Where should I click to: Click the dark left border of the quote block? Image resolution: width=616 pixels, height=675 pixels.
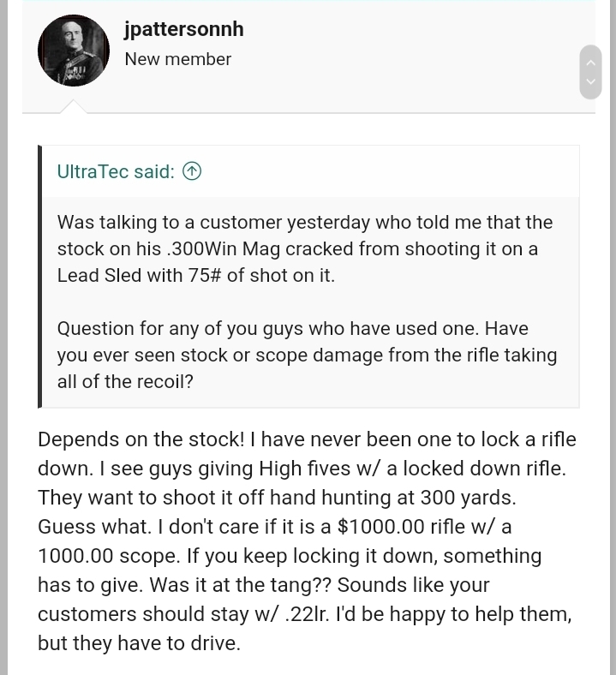(x=39, y=276)
